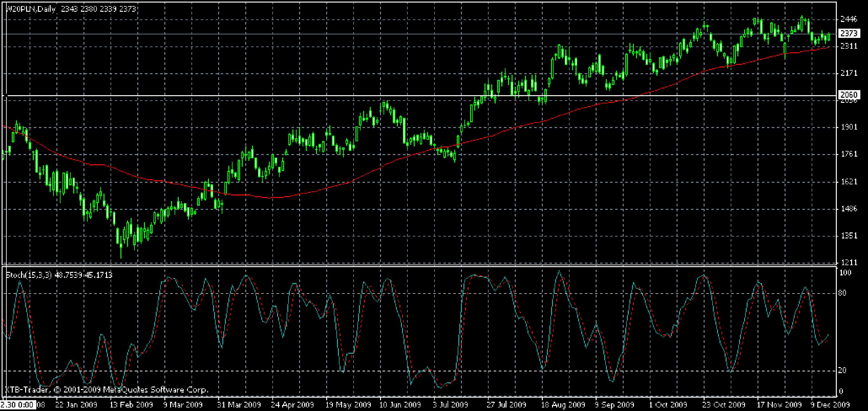Select the current price tag 2373
This screenshot has width=868, height=411.
(x=849, y=34)
